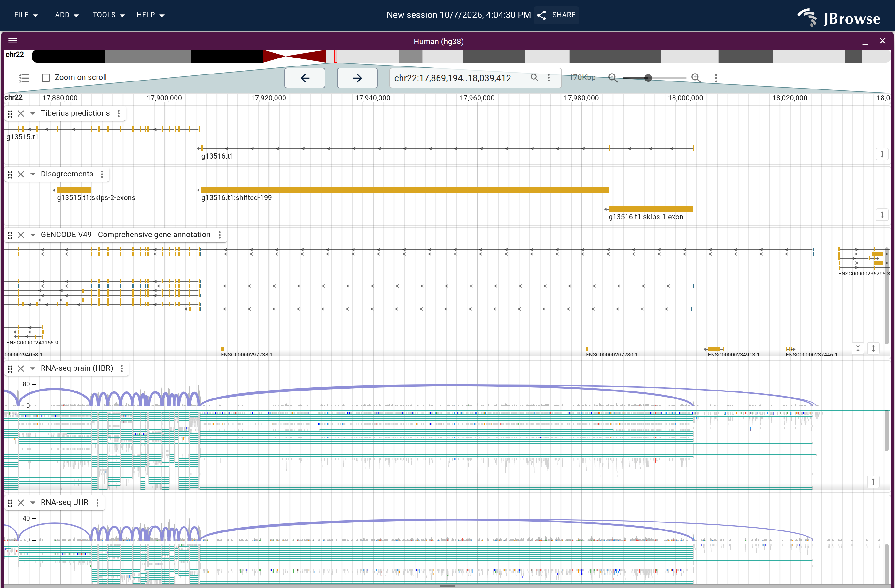Screen dimensions: 895x588
Task: Open the view hamburger menu icon
Action: [x=12, y=41]
